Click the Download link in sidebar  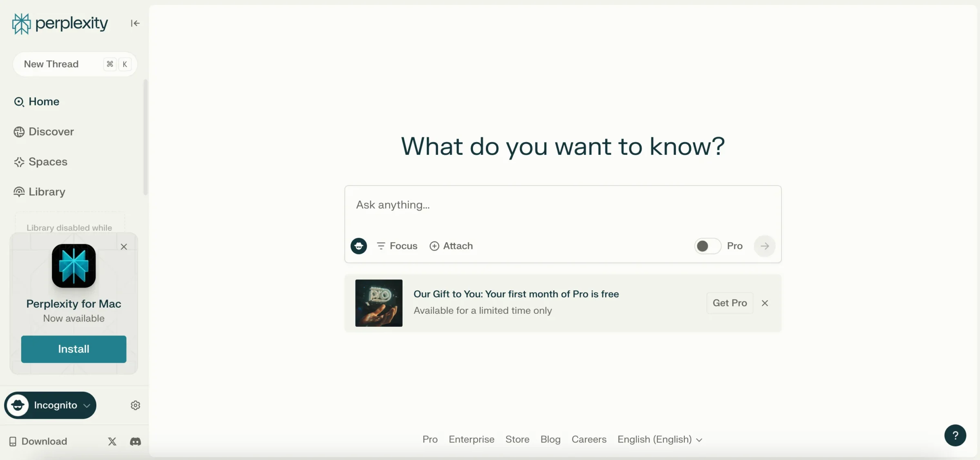coord(38,442)
